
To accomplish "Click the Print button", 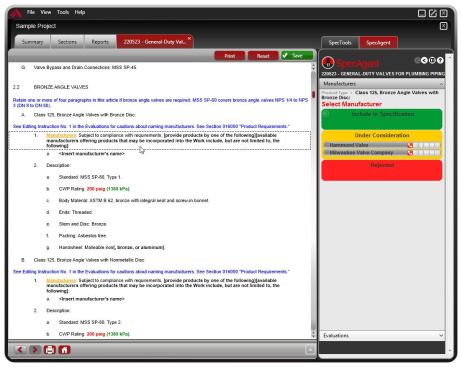I will 230,56.
